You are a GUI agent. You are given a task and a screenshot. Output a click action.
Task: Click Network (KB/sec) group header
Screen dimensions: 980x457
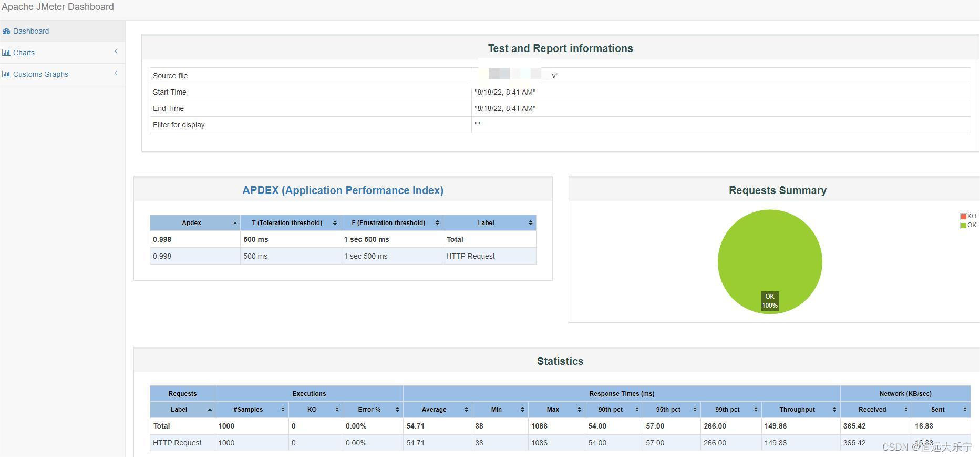[905, 394]
